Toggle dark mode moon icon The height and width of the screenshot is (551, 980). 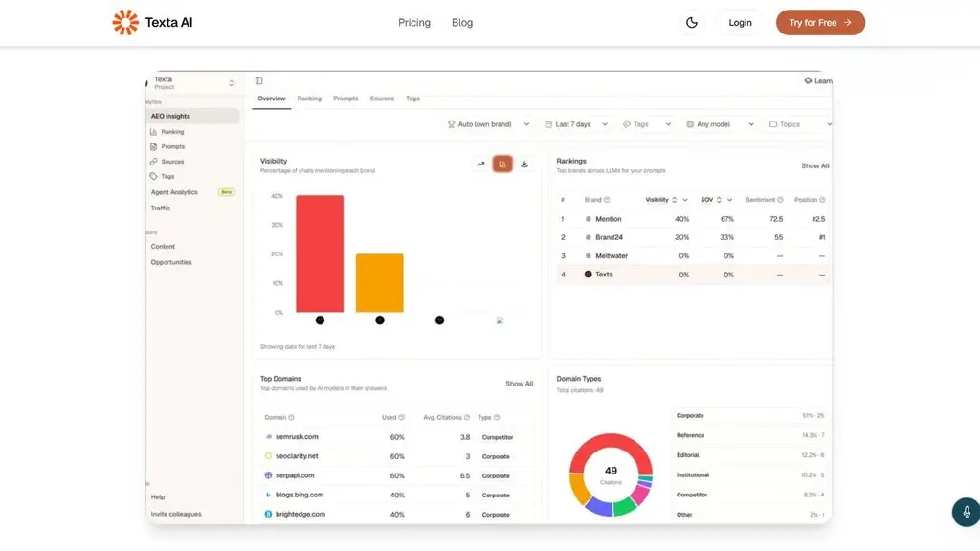[691, 23]
